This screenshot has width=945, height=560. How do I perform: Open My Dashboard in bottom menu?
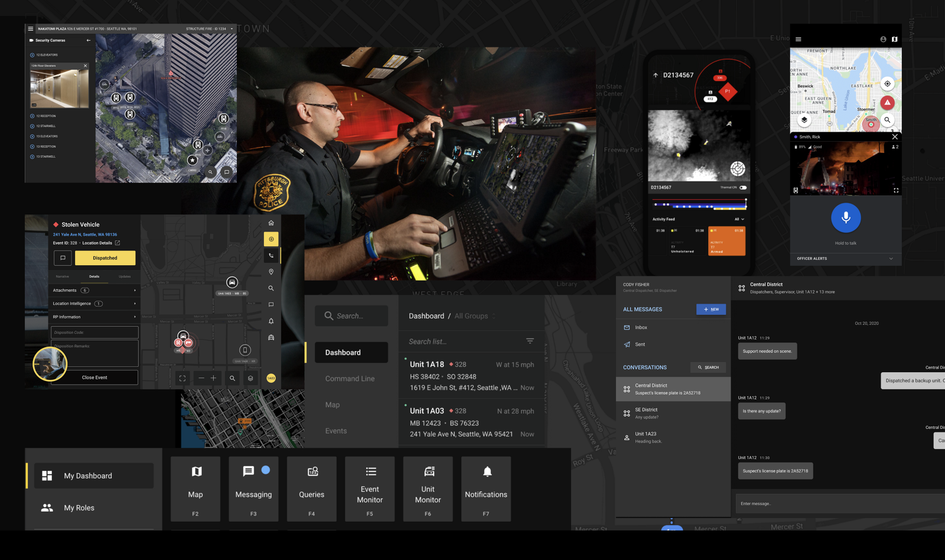93,476
